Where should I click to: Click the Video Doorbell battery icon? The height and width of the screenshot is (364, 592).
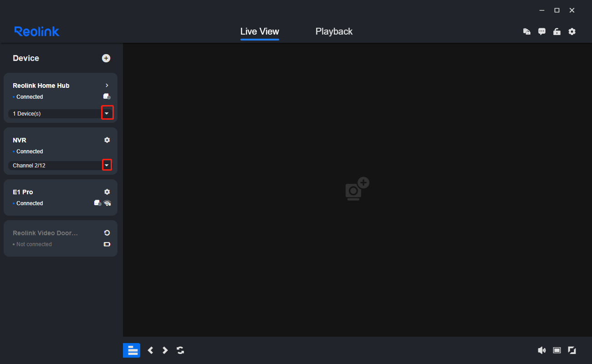pyautogui.click(x=107, y=244)
